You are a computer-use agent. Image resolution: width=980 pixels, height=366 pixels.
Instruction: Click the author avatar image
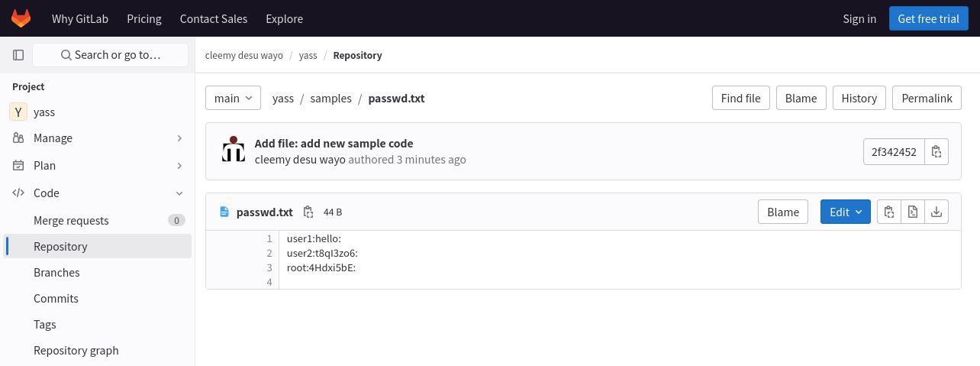234,150
